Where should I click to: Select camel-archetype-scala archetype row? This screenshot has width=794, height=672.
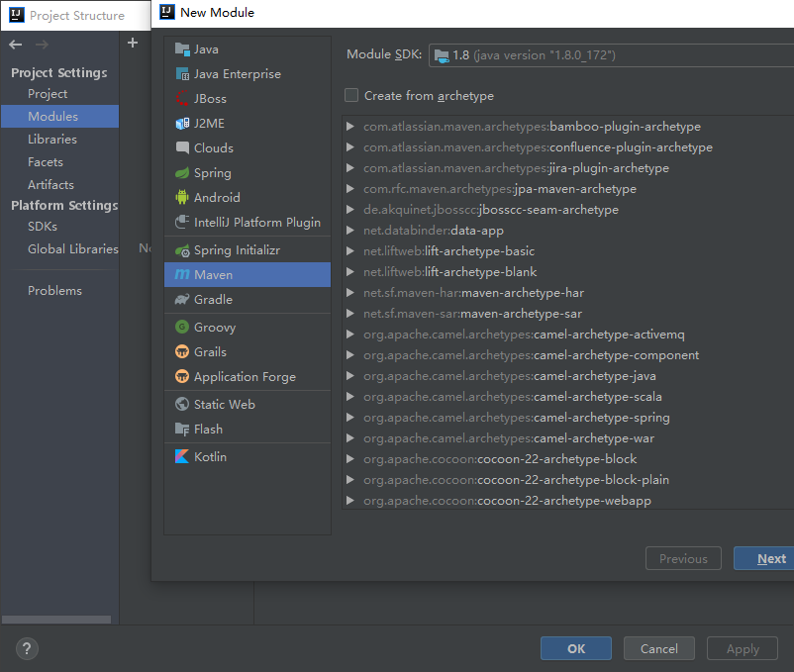(x=568, y=396)
